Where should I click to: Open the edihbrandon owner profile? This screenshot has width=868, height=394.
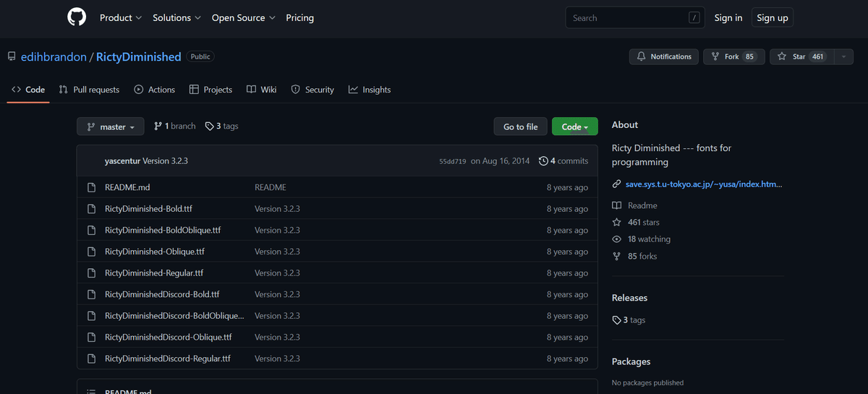pos(53,56)
